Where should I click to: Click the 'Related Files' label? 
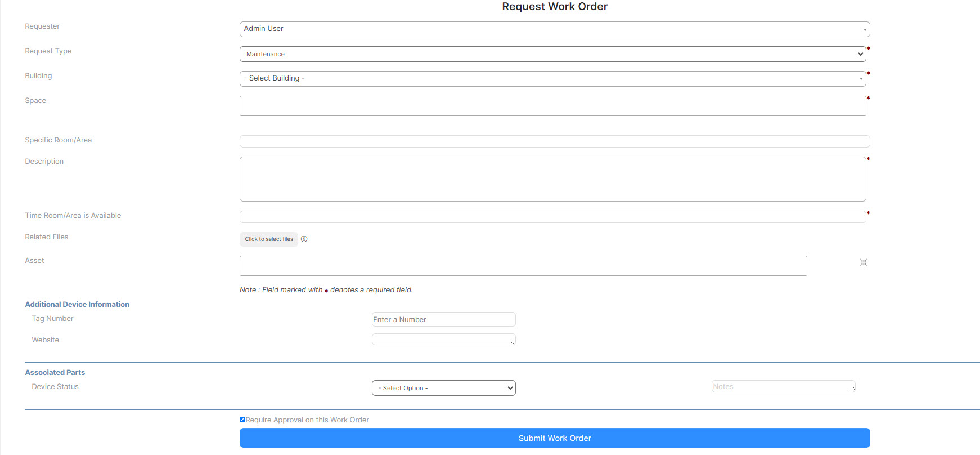[x=47, y=237]
